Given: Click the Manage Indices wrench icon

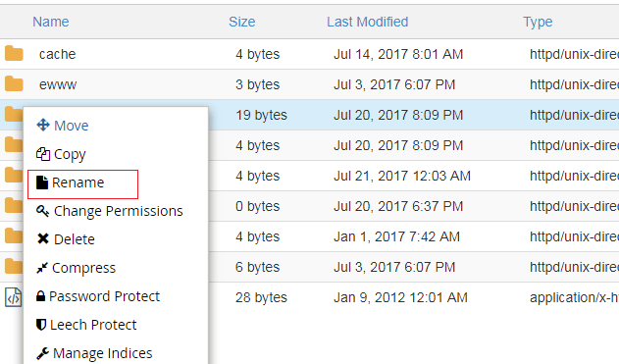Looking at the screenshot, I should [x=42, y=353].
